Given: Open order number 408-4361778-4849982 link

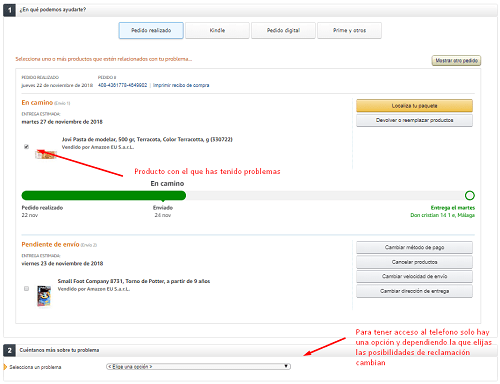Looking at the screenshot, I should click(122, 85).
